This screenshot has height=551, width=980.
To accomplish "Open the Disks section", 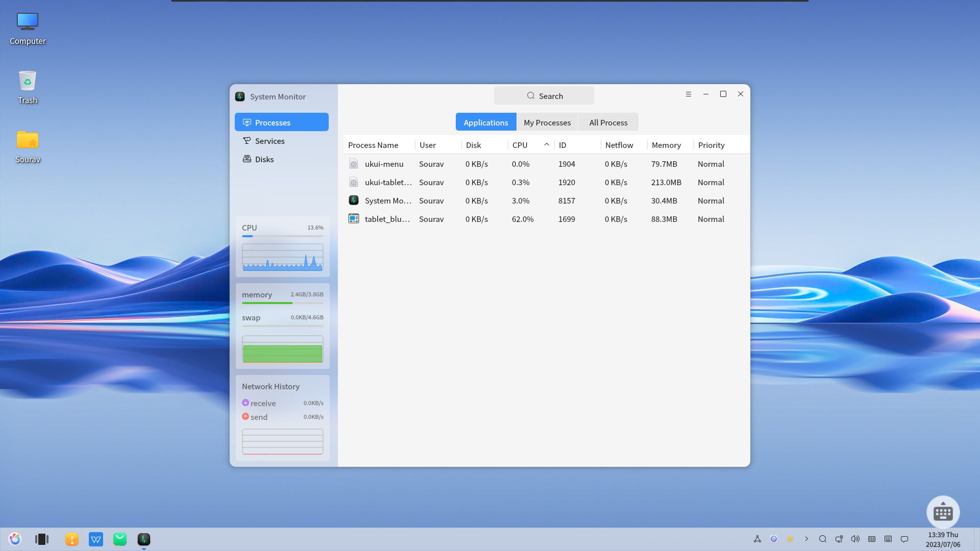I will tap(264, 159).
